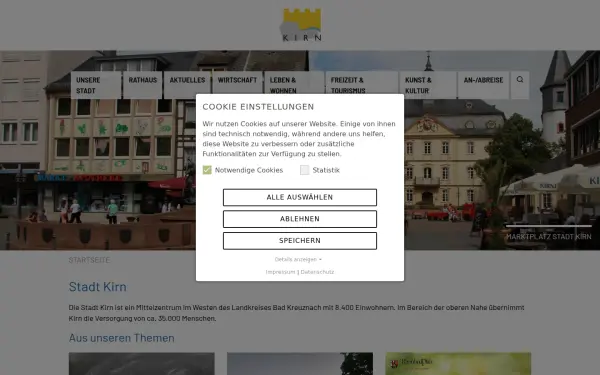Image resolution: width=600 pixels, height=375 pixels.
Task: Click the Startseite breadcrumb
Action: coord(89,260)
